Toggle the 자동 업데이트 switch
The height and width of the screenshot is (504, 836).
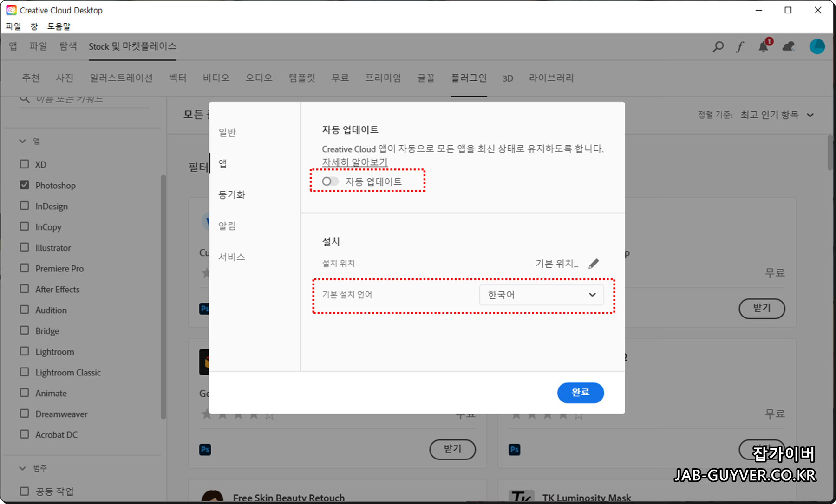pos(330,181)
